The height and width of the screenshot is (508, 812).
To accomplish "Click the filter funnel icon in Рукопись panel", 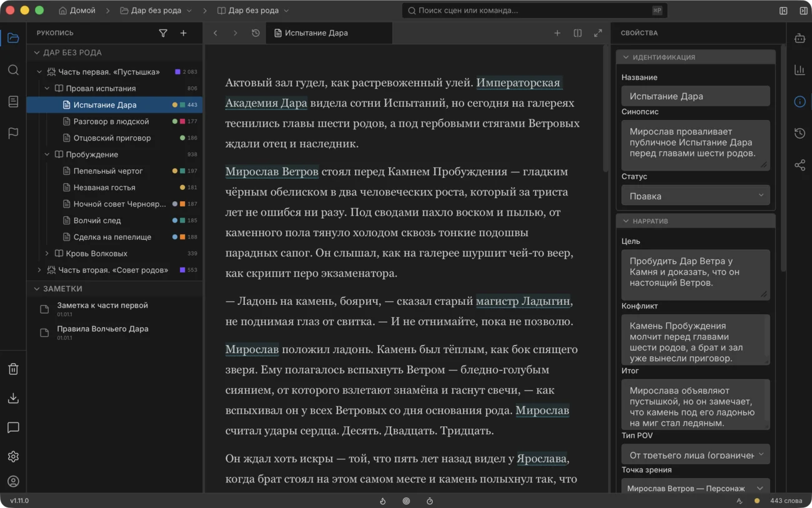I will [x=163, y=33].
